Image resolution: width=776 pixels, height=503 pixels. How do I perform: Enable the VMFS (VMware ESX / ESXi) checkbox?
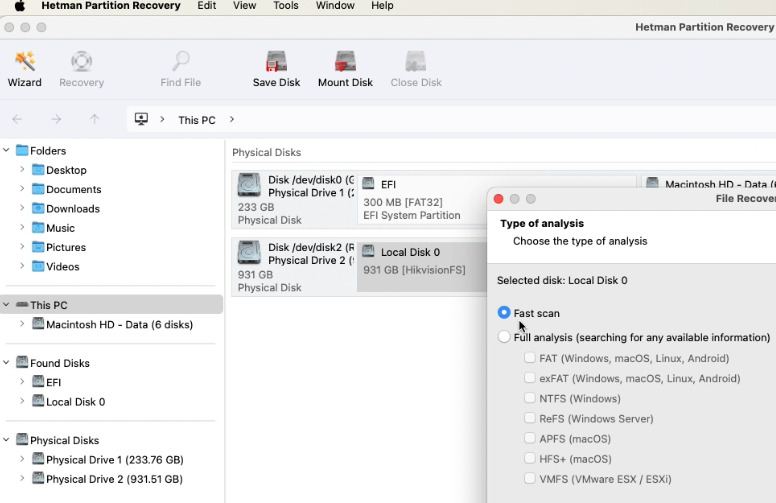530,478
